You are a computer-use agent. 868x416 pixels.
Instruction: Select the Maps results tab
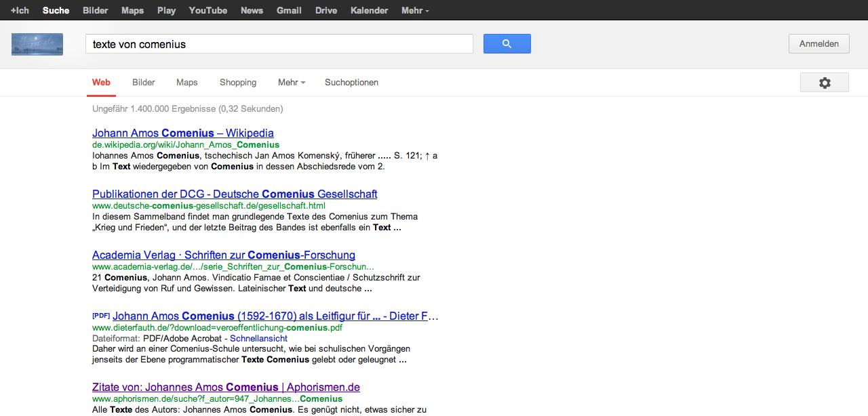tap(186, 83)
